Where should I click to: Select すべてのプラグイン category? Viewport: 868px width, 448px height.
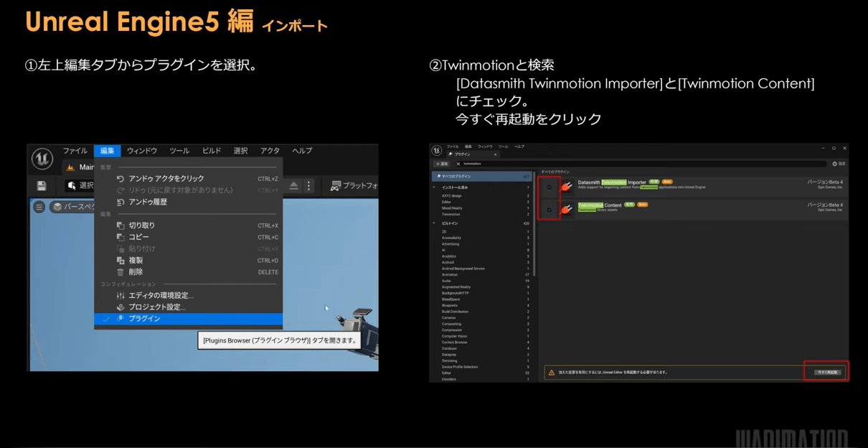[483, 176]
